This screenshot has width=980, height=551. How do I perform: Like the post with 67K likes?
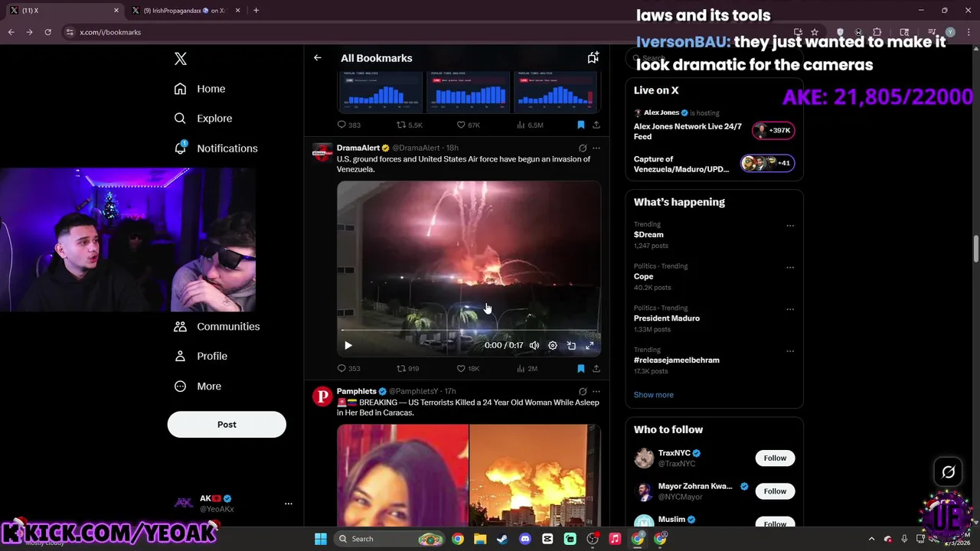click(468, 125)
